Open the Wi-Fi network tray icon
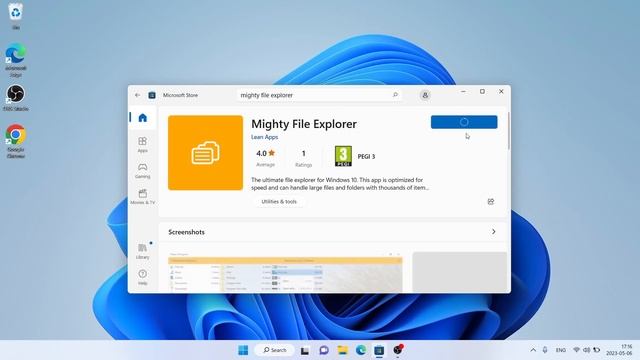Viewport: 640px width, 360px height. pos(576,350)
